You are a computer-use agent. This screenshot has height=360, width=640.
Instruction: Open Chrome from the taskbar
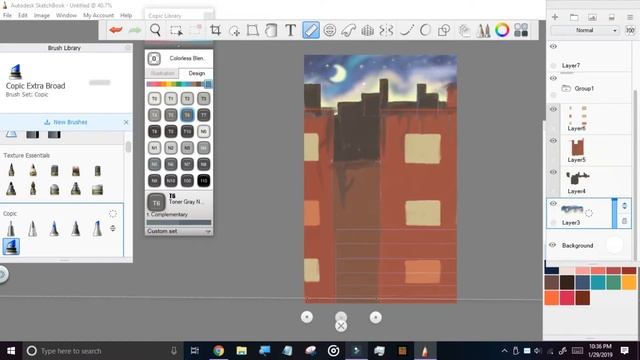point(218,351)
